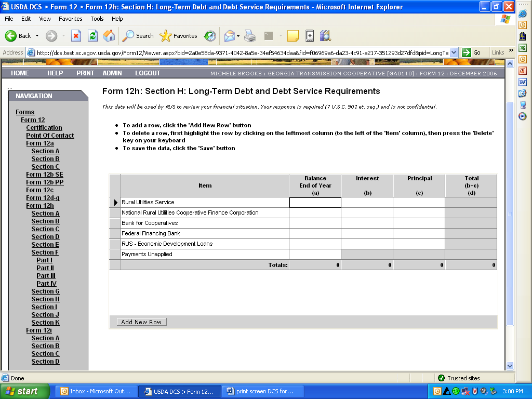Click the scrollbar up arrow
The width and height of the screenshot is (532, 399).
pos(510,63)
